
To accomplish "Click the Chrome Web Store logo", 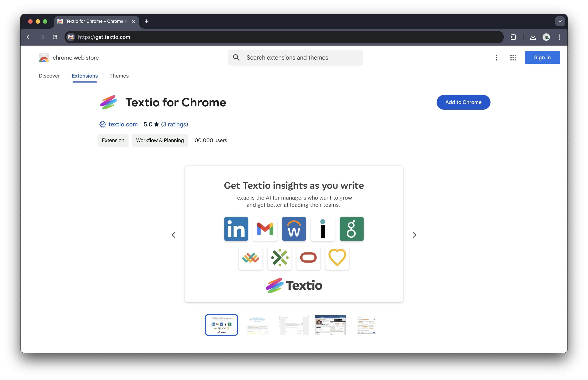I will [x=44, y=58].
